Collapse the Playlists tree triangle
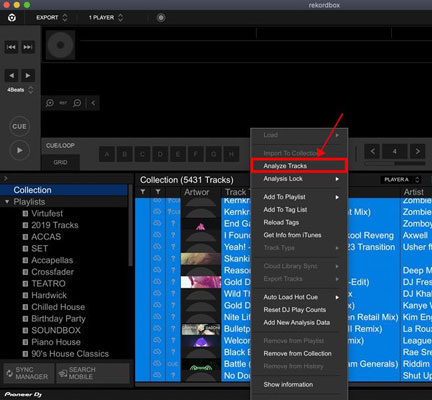432x400 pixels. click(7, 202)
